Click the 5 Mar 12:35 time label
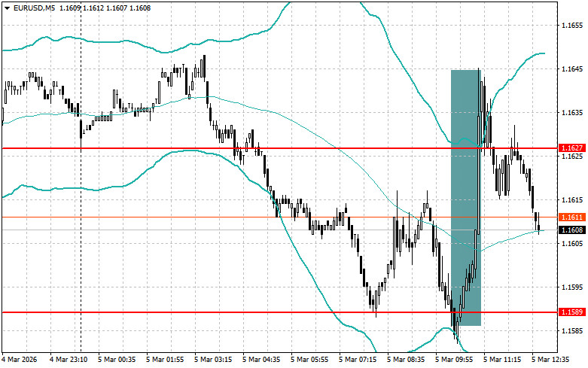This screenshot has height=368, width=588. [x=550, y=360]
